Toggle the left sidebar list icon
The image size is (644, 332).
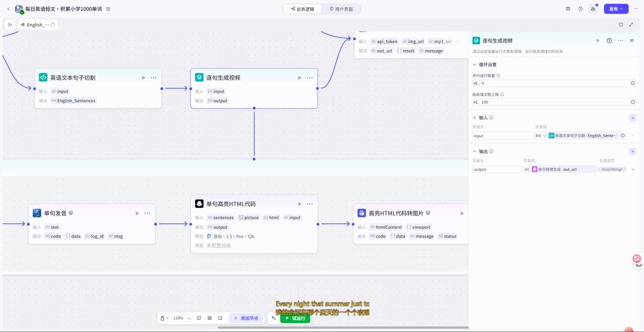pyautogui.click(x=10, y=24)
